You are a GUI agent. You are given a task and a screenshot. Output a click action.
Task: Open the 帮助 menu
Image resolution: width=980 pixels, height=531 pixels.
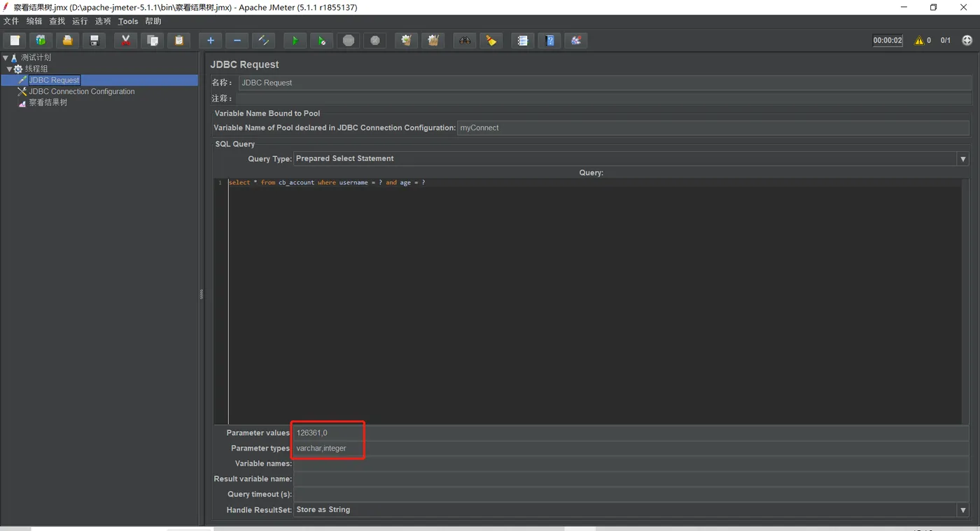pos(153,22)
